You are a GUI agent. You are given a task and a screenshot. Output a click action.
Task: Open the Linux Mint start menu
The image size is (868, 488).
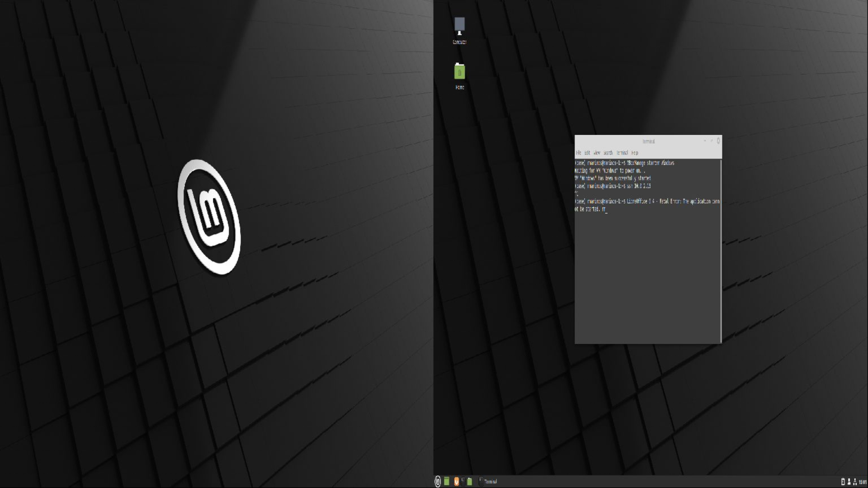click(438, 482)
